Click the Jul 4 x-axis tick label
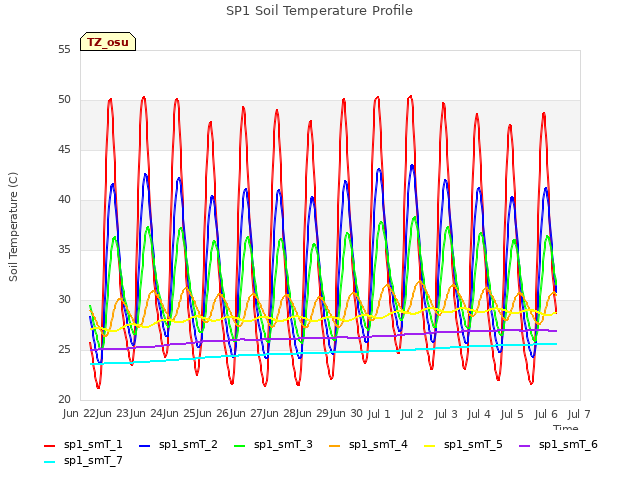The height and width of the screenshot is (480, 640). [479, 414]
